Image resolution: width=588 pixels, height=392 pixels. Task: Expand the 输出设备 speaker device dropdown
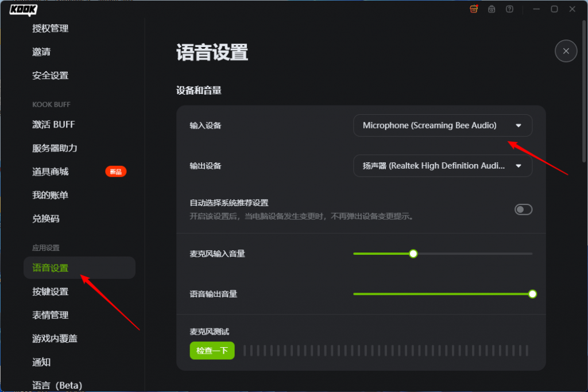[442, 165]
